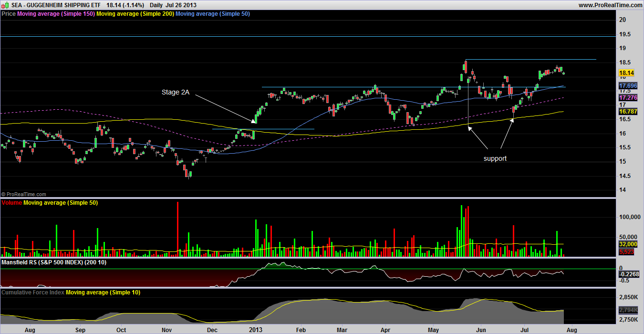This screenshot has height=334, width=644.
Task: Click the magenta 17.276 moving average tag
Action: pyautogui.click(x=627, y=97)
